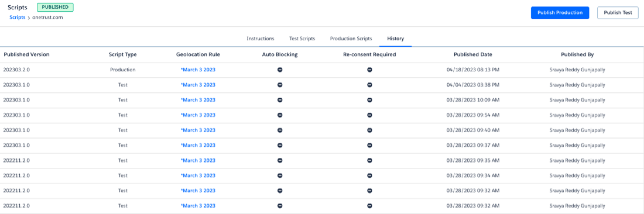This screenshot has width=644, height=214.
Task: Click Auto Blocking icon for 09:35 AM row
Action: [x=280, y=160]
